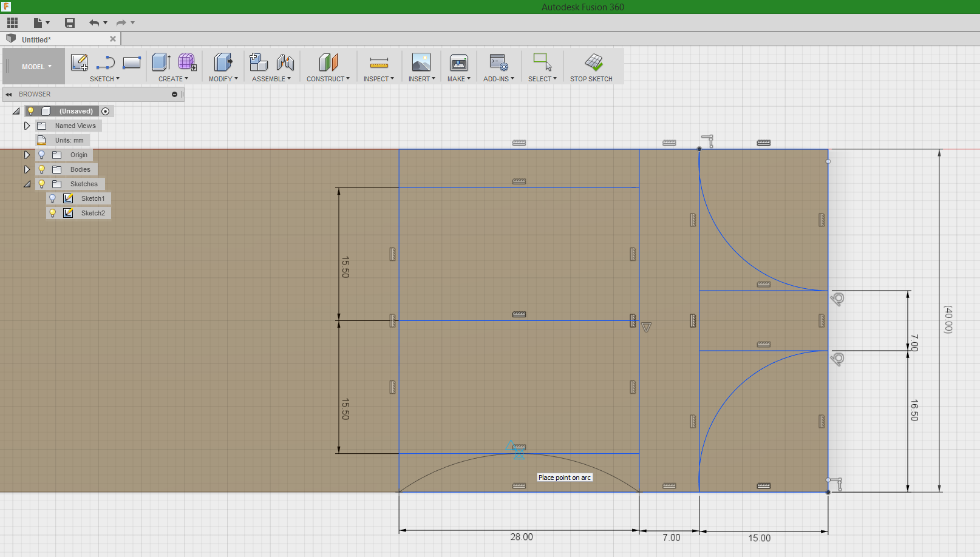The width and height of the screenshot is (980, 557).
Task: Select the Press Pull modify icon
Action: pyautogui.click(x=223, y=62)
